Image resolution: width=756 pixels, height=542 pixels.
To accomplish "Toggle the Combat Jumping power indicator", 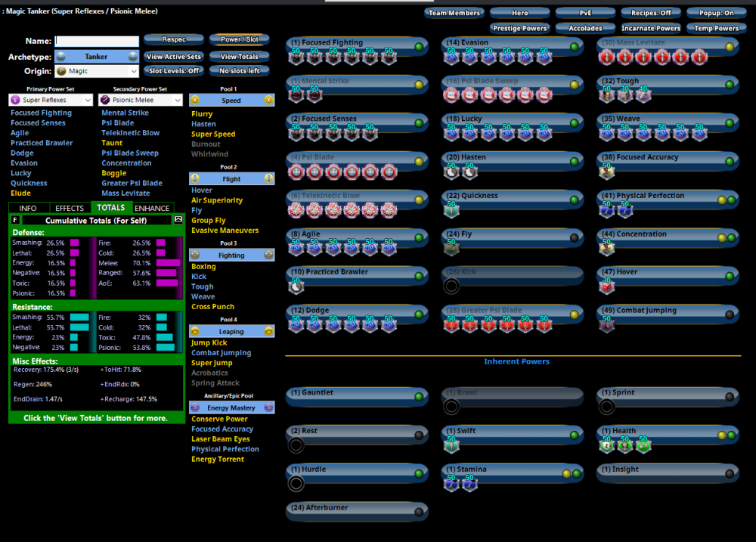I will tap(730, 314).
